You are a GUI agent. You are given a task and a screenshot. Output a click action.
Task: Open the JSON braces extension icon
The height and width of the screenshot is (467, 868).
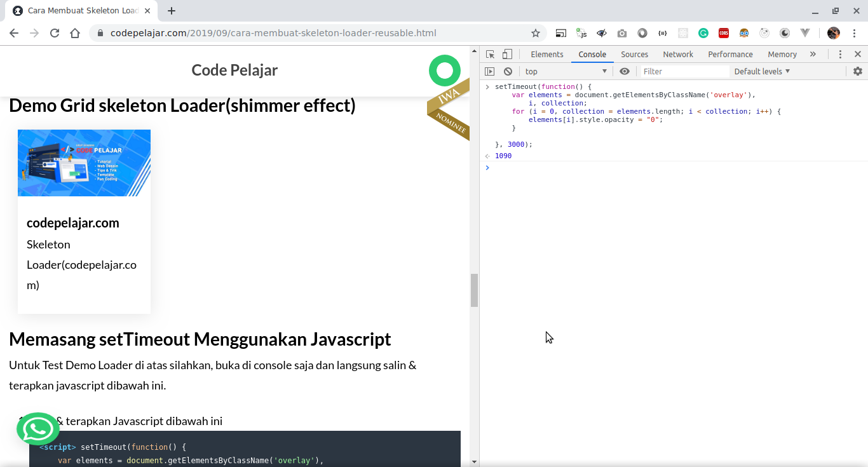click(663, 33)
